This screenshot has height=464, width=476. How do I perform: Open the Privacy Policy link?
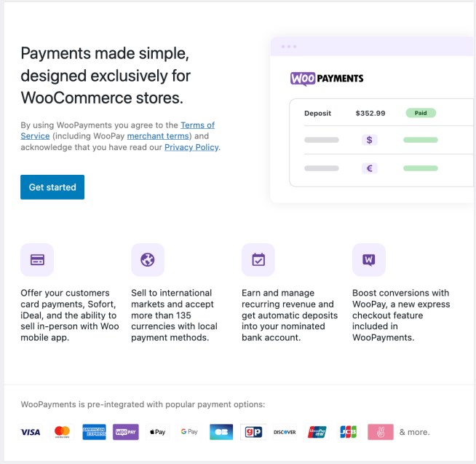click(191, 147)
